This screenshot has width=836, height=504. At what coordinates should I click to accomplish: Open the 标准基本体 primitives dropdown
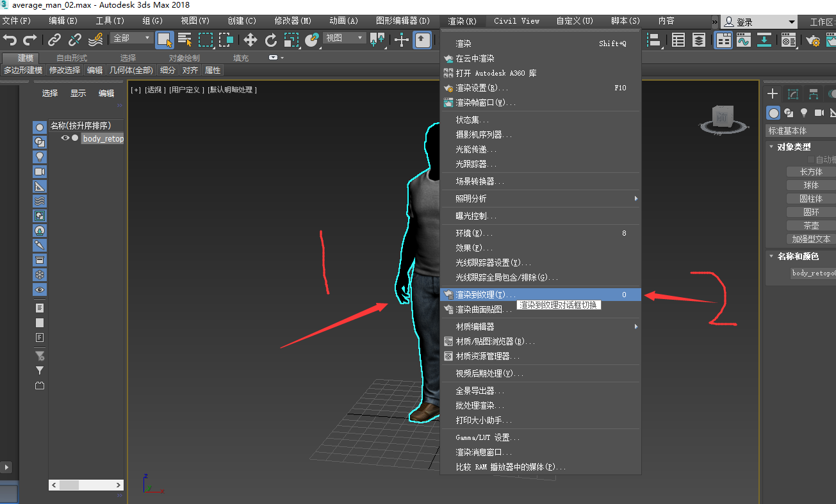pos(801,131)
